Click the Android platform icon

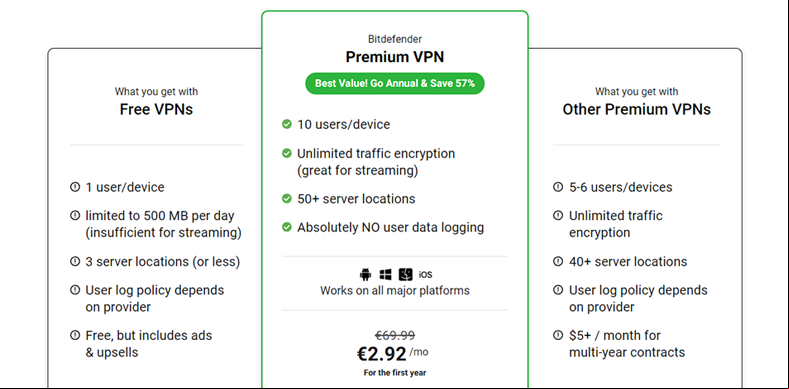coord(365,275)
